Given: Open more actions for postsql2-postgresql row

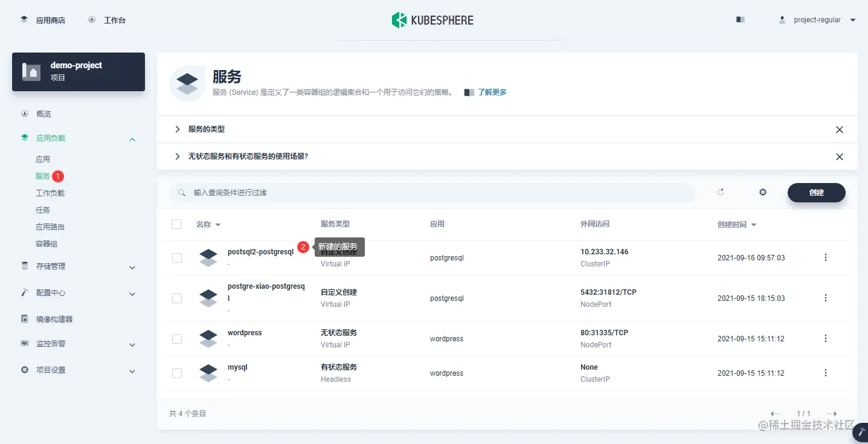Looking at the screenshot, I should click(x=826, y=257).
